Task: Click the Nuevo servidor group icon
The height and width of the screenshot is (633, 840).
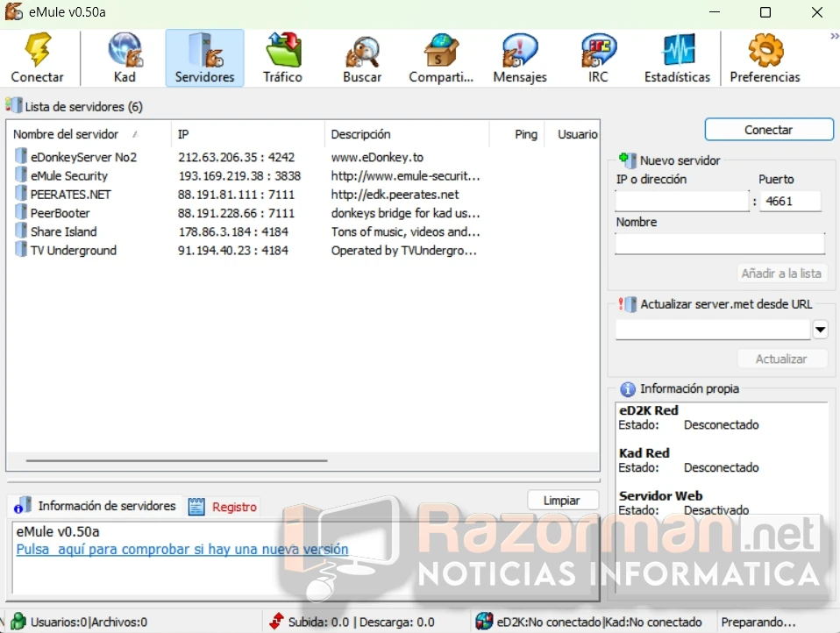Action: (627, 160)
